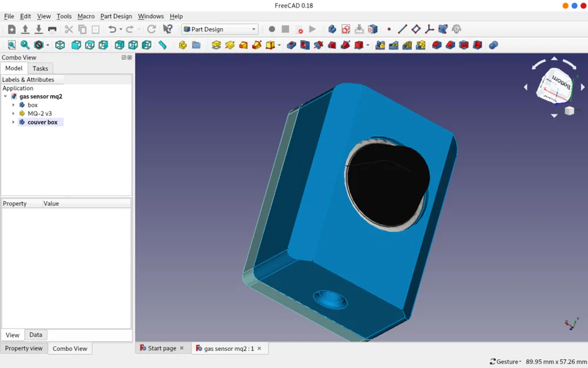Click the Mirrored pattern icon
Image resolution: width=588 pixels, height=368 pixels.
click(380, 45)
